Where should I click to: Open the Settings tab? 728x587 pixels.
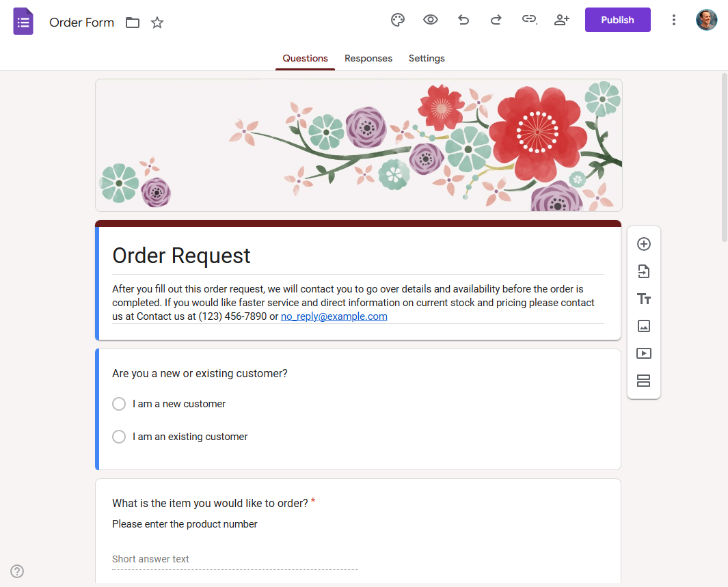coord(427,59)
